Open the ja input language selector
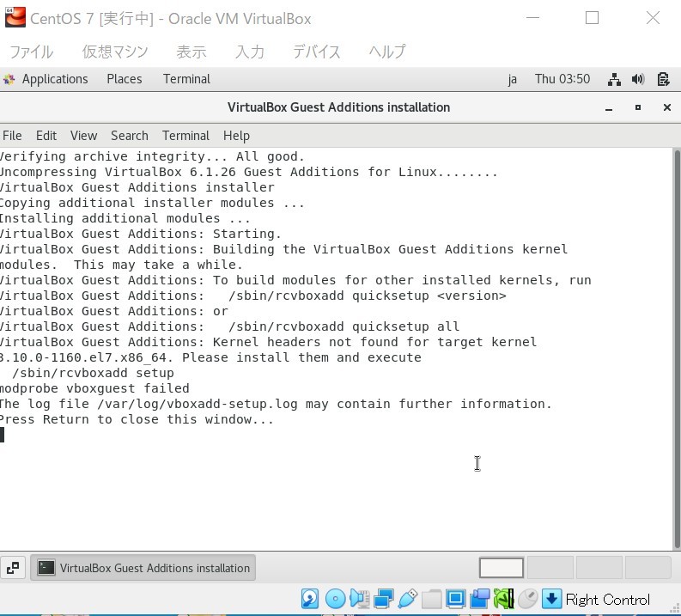Screen dimensions: 681x616 pyautogui.click(x=513, y=79)
